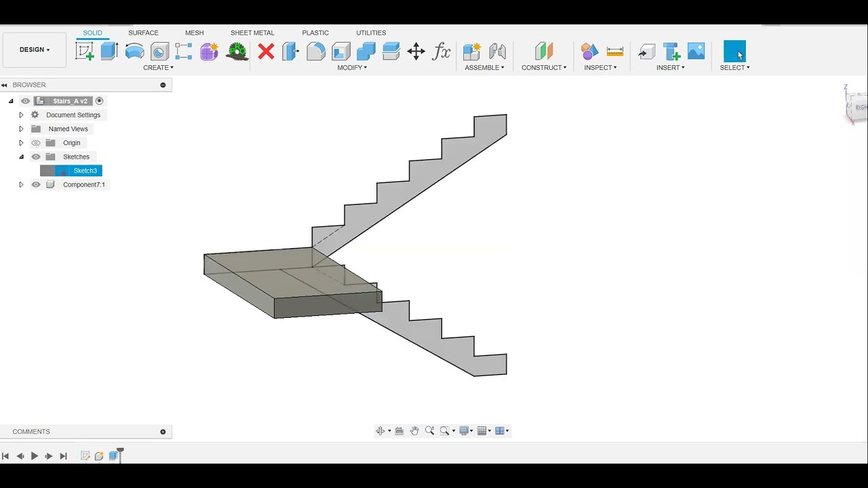Toggle visibility of Stairs_A v2 root
This screenshot has width=868, height=488.
[26, 101]
